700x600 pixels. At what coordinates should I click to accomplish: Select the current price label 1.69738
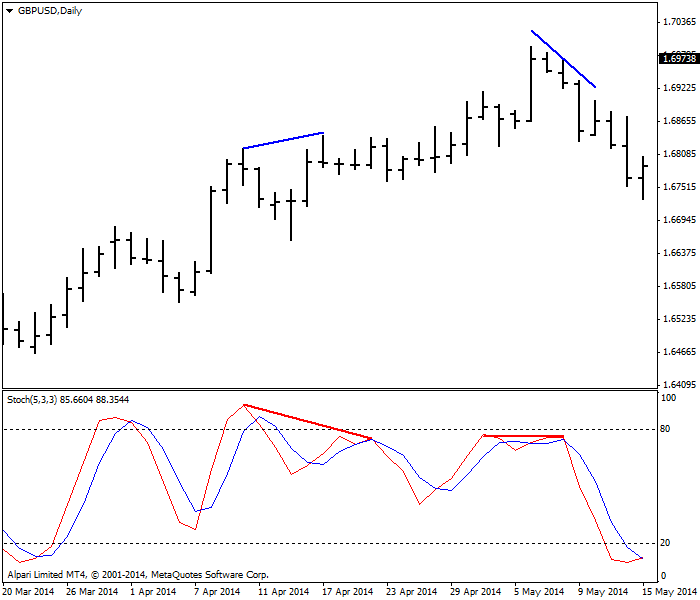[678, 59]
